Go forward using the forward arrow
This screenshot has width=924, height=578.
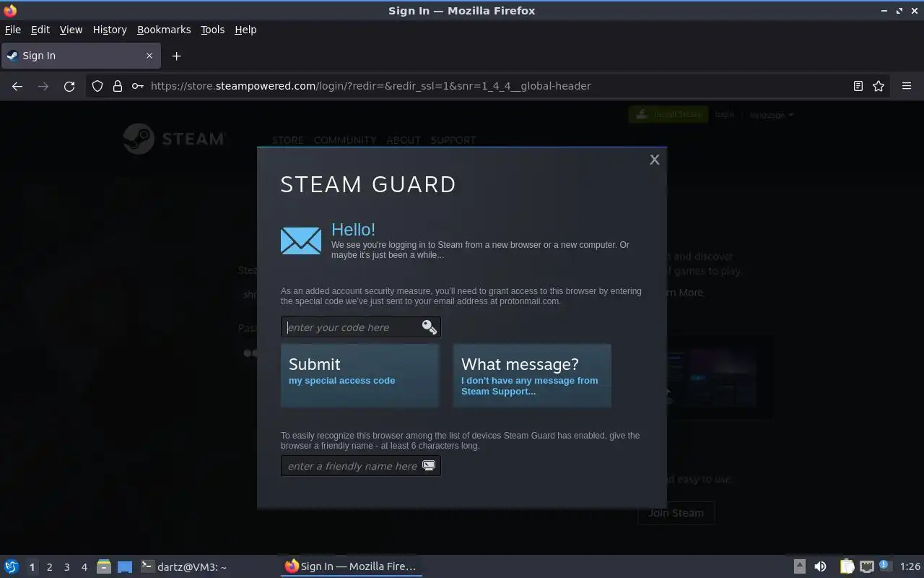[43, 86]
